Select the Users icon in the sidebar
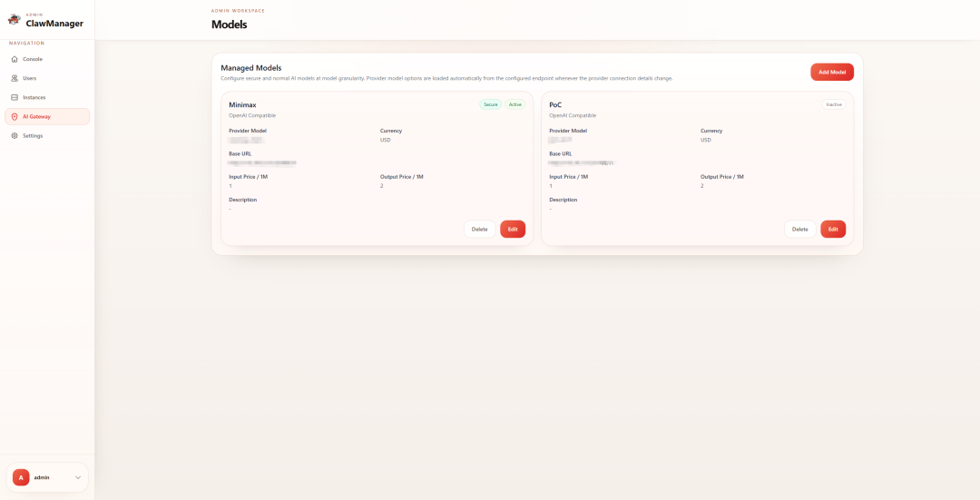Image resolution: width=980 pixels, height=500 pixels. click(x=15, y=78)
